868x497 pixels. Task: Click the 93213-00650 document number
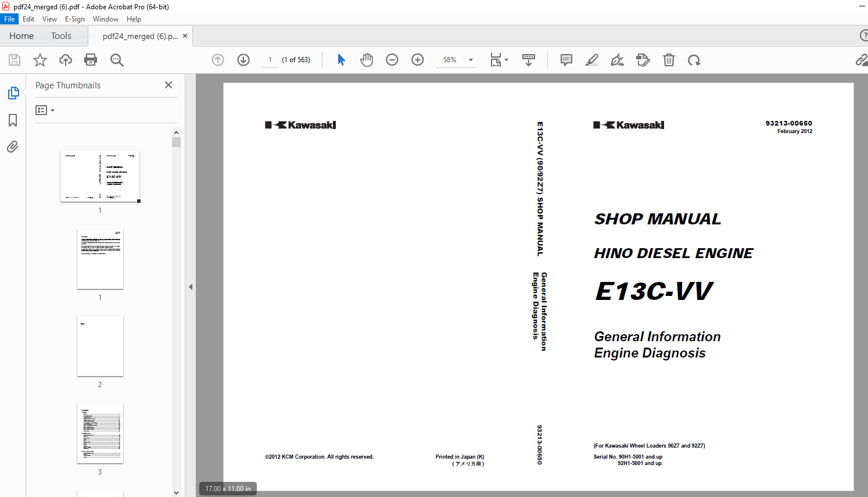[788, 123]
